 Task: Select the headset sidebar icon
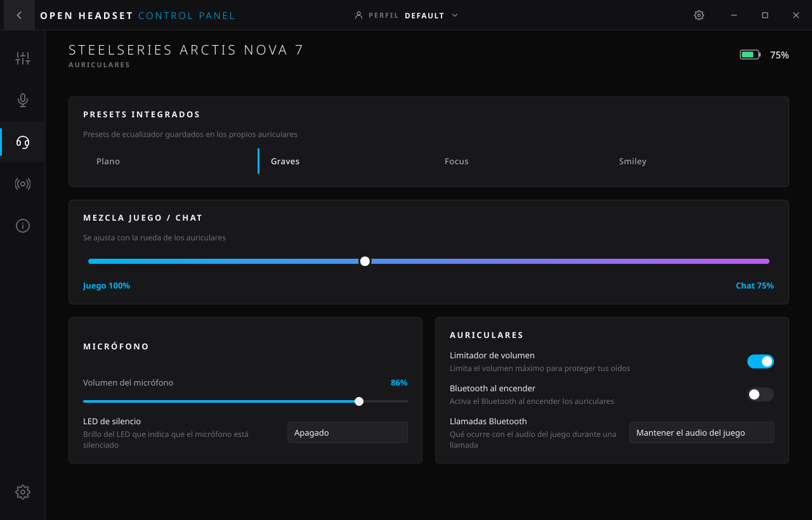[x=23, y=142]
